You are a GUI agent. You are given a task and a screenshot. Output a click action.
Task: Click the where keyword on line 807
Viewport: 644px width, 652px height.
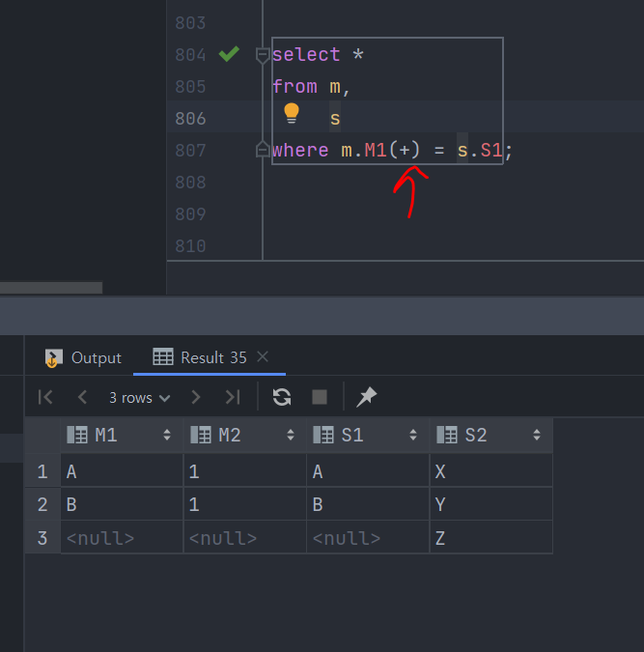pos(300,150)
